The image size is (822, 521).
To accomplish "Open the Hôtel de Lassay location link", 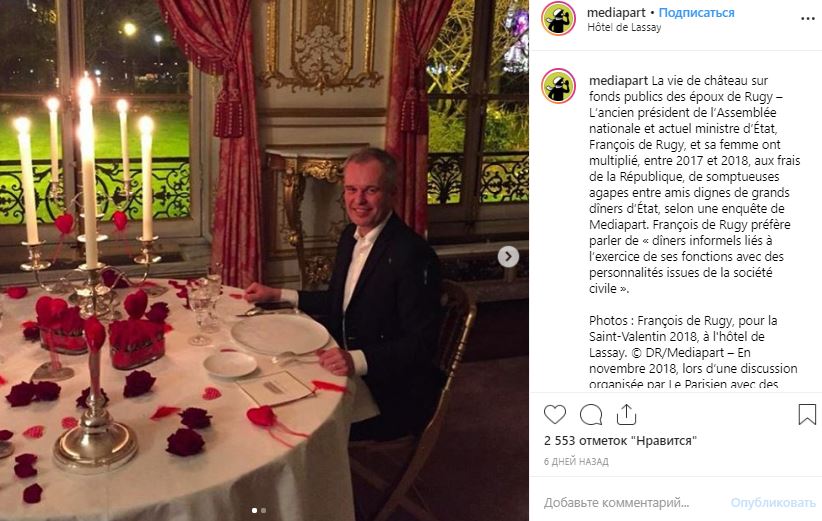I will tap(624, 27).
